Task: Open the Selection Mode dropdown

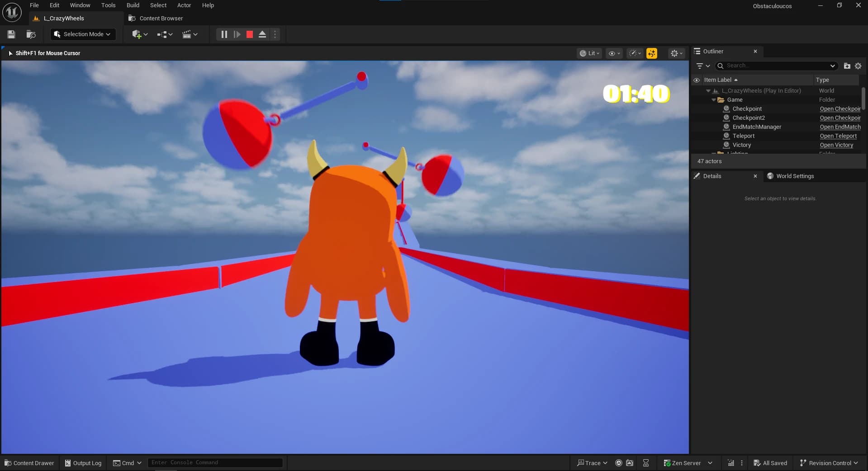Action: pyautogui.click(x=83, y=34)
